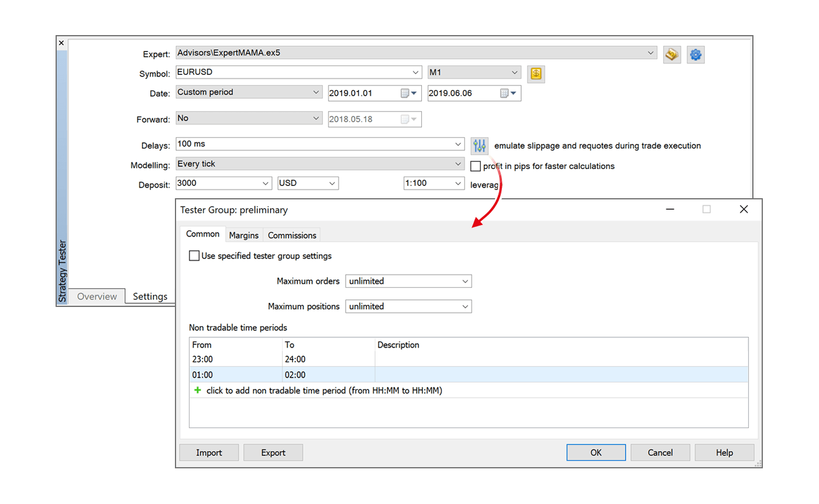Close the Strategy Tester panel
This screenshot has width=819, height=504.
pyautogui.click(x=61, y=42)
